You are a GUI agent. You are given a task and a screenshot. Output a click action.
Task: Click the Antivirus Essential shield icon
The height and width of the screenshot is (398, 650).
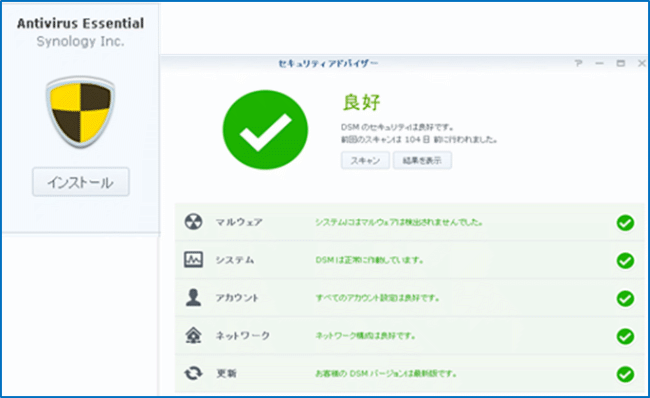pos(80,111)
